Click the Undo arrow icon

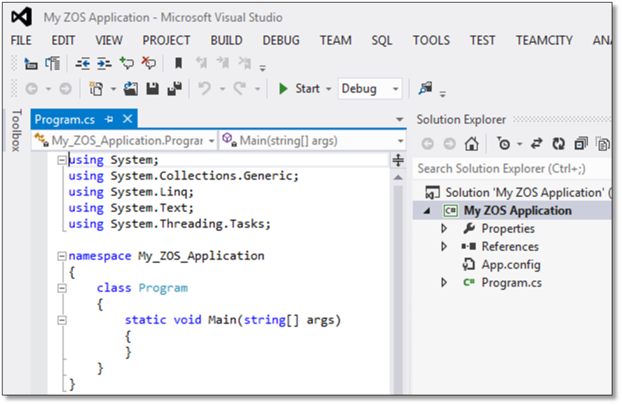(x=204, y=88)
